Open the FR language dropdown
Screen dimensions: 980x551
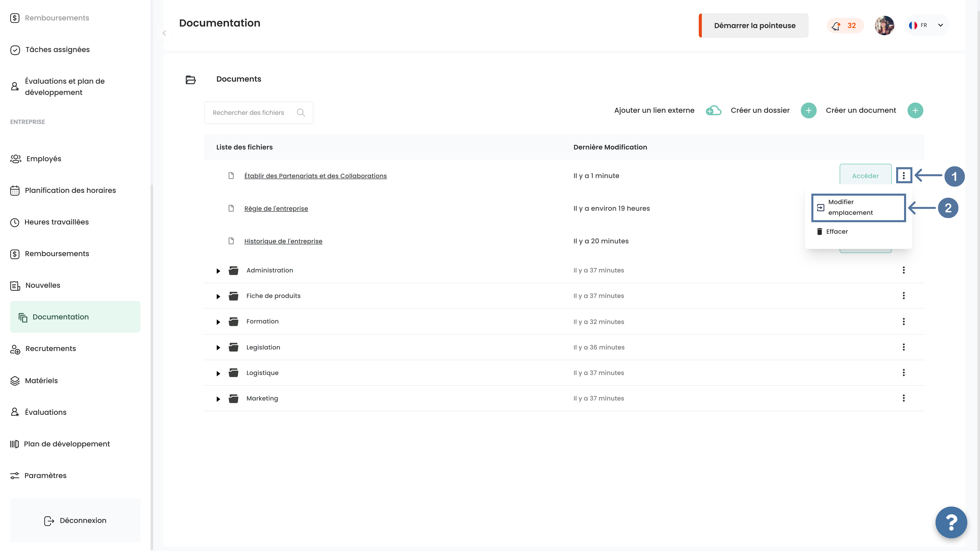click(927, 25)
